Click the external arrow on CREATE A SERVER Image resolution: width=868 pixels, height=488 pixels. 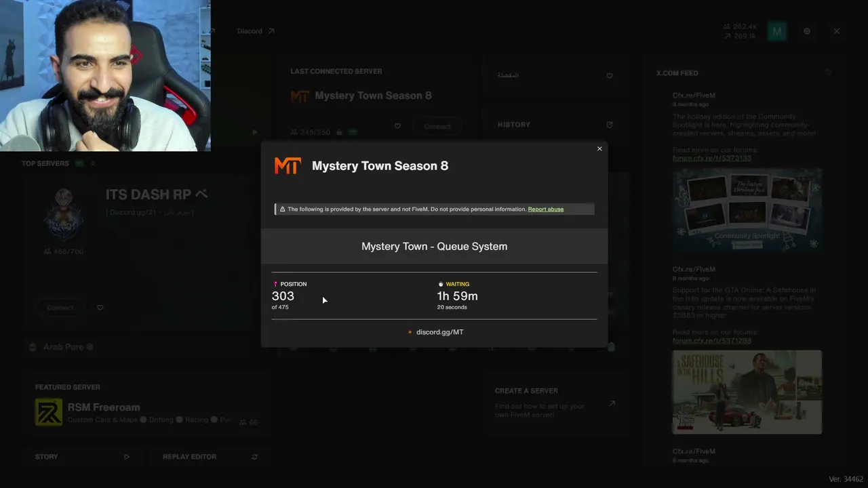click(612, 403)
